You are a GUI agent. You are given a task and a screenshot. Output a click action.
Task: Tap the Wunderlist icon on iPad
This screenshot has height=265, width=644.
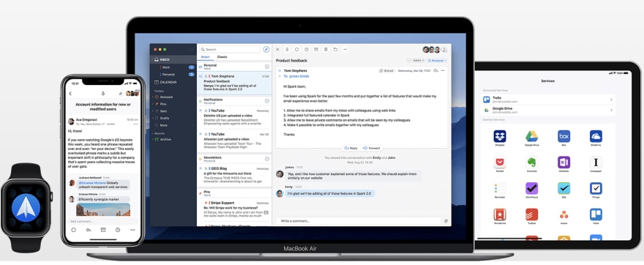point(499,214)
